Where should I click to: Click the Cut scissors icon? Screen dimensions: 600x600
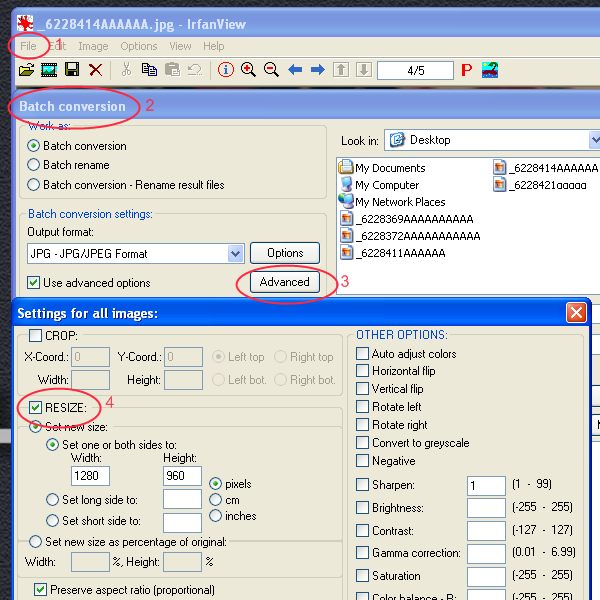click(126, 70)
